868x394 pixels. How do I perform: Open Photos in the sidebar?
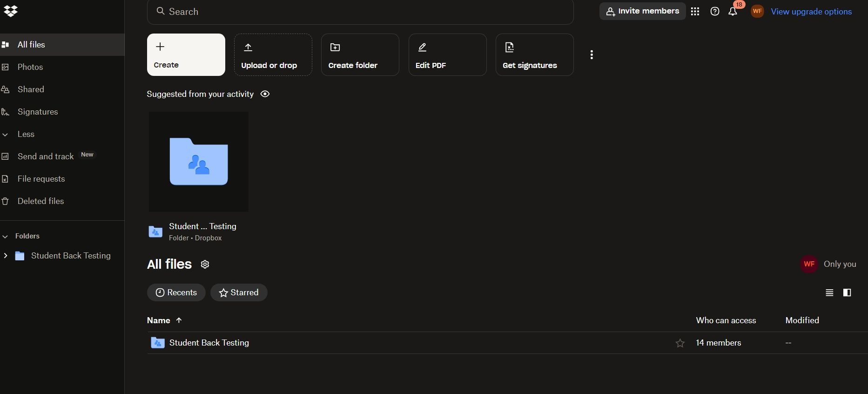click(30, 67)
